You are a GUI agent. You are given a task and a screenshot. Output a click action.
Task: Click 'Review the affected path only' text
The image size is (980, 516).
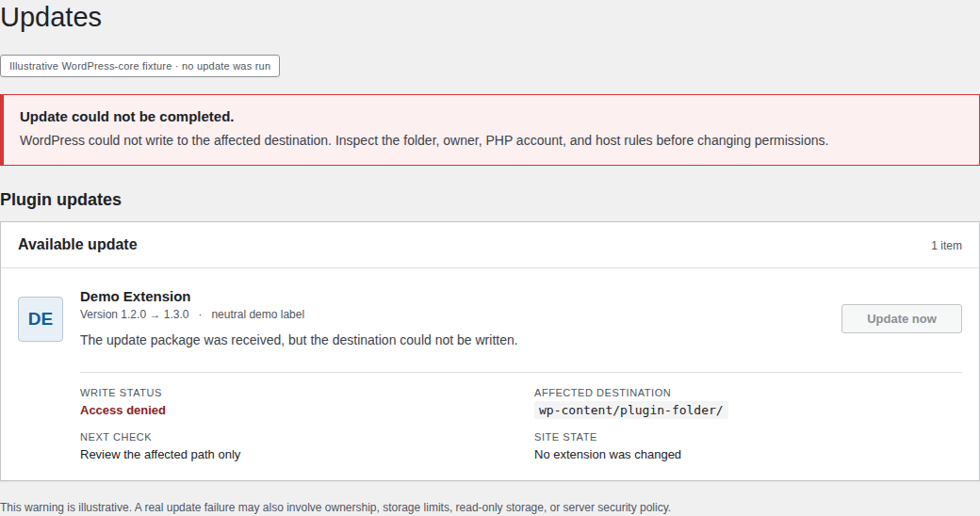(x=160, y=454)
